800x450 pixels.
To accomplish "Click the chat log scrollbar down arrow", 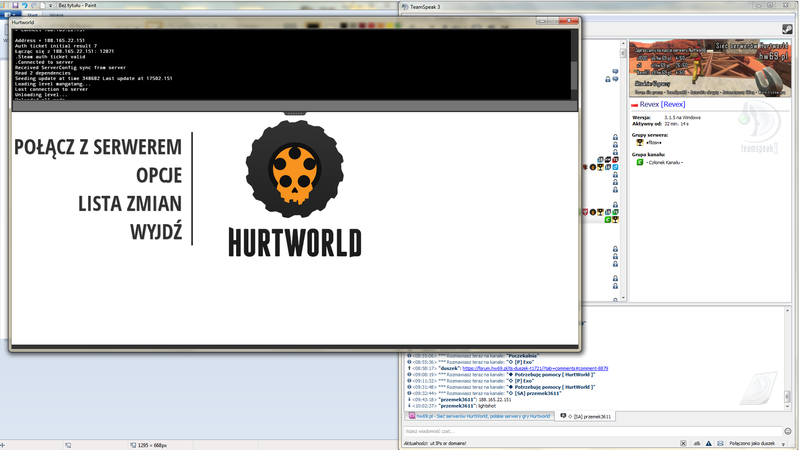I will coord(787,407).
